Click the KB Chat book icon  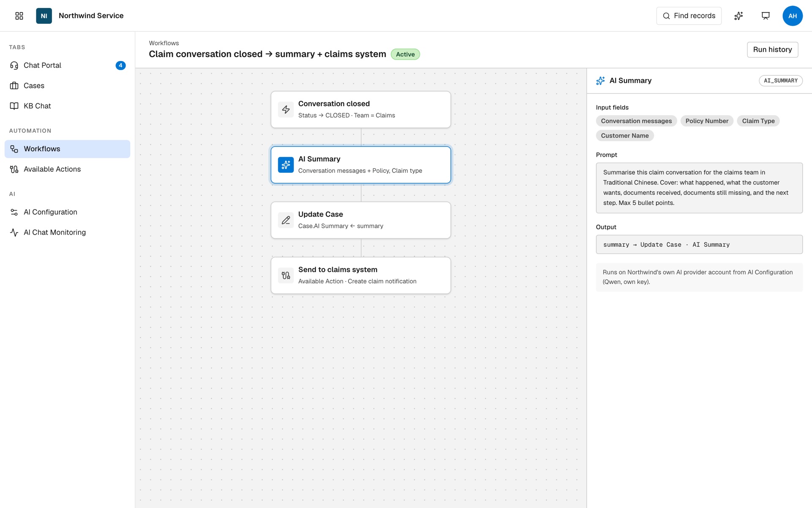pos(14,106)
